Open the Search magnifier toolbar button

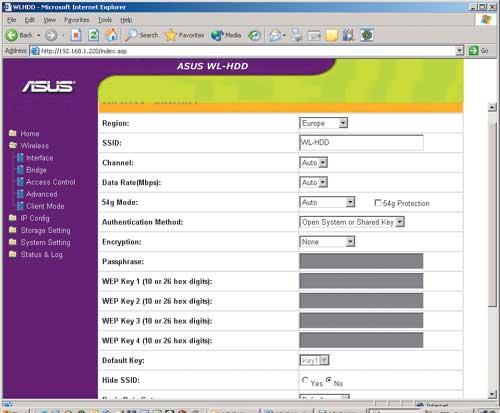tap(141, 35)
